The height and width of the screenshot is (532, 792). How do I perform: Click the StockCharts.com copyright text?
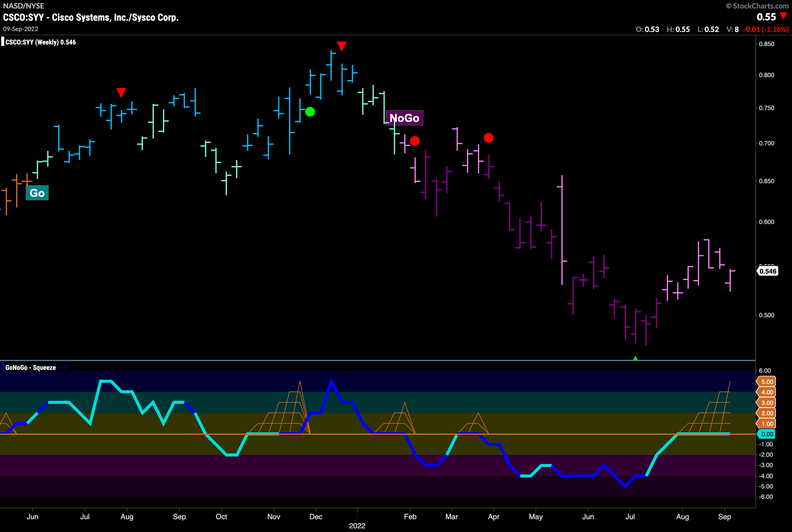pos(757,6)
